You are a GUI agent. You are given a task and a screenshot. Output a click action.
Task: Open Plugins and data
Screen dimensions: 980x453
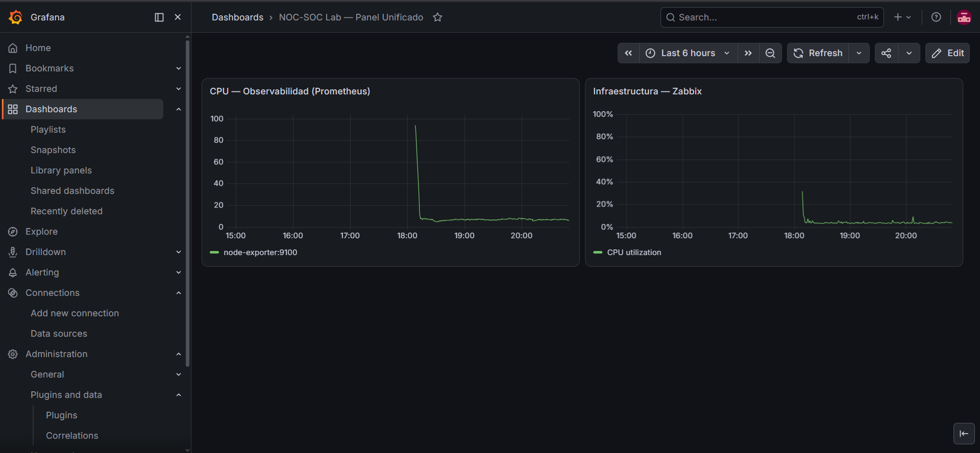[66, 395]
